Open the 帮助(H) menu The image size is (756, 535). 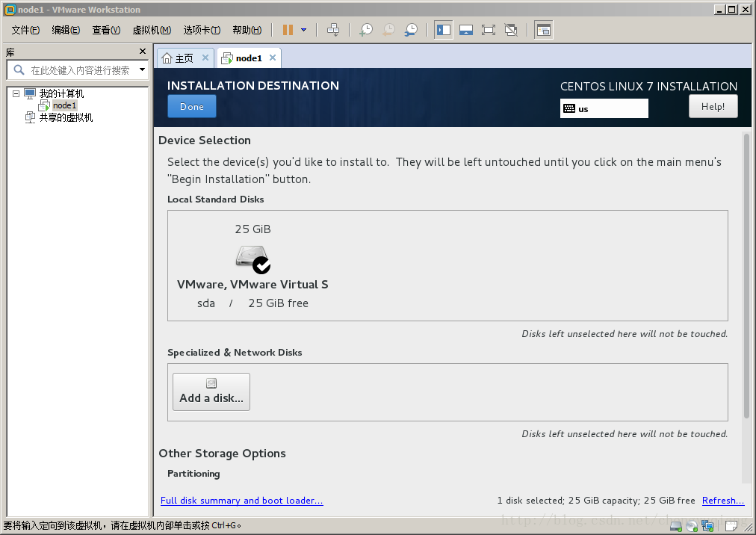247,30
